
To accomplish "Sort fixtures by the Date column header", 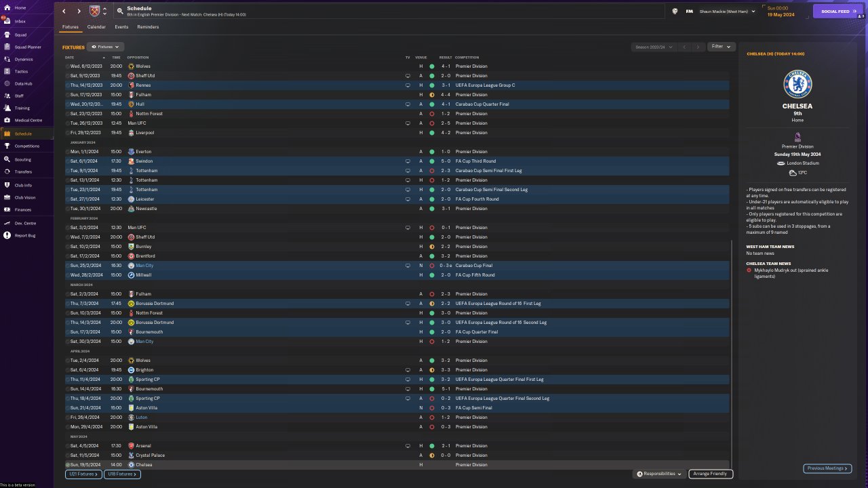I will (69, 58).
